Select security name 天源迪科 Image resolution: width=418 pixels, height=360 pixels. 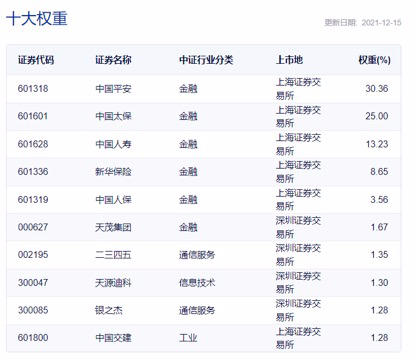tap(113, 283)
